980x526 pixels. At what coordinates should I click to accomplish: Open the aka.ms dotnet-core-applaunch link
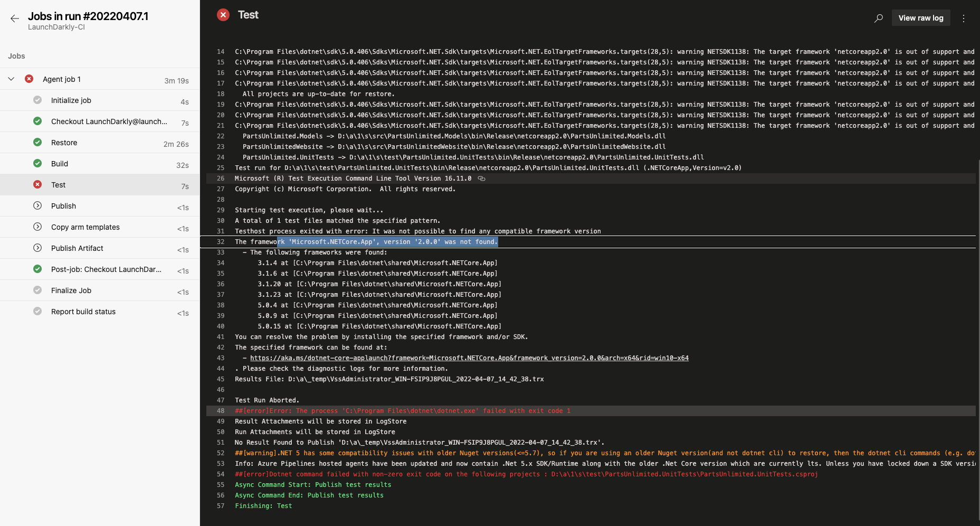(469, 358)
